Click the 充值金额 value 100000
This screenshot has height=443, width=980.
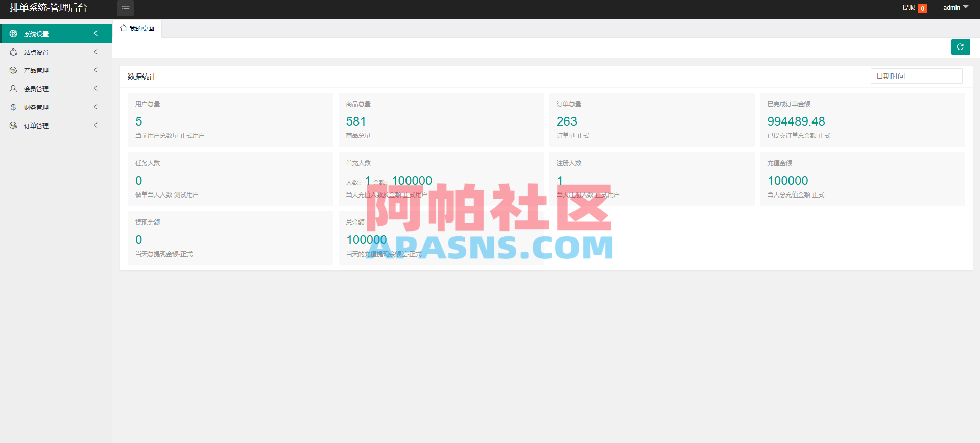pos(787,181)
